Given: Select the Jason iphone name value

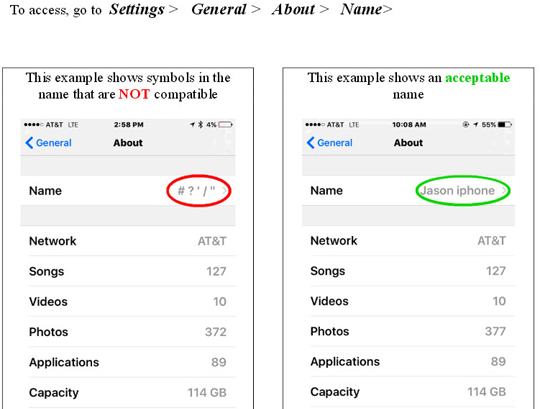Looking at the screenshot, I should click(x=458, y=190).
